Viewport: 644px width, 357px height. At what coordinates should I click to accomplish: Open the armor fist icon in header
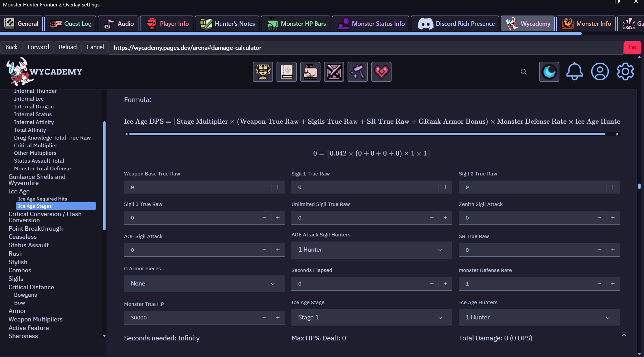[x=310, y=72]
